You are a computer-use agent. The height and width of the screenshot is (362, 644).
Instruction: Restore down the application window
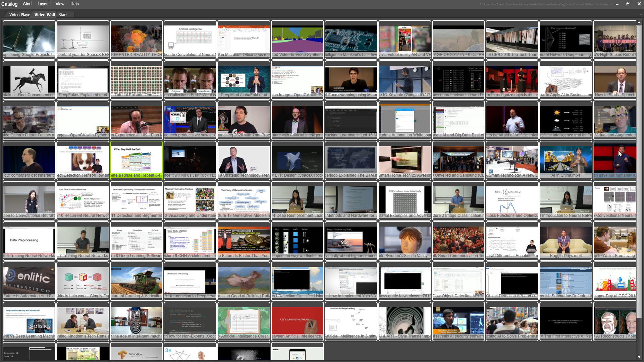628,4
